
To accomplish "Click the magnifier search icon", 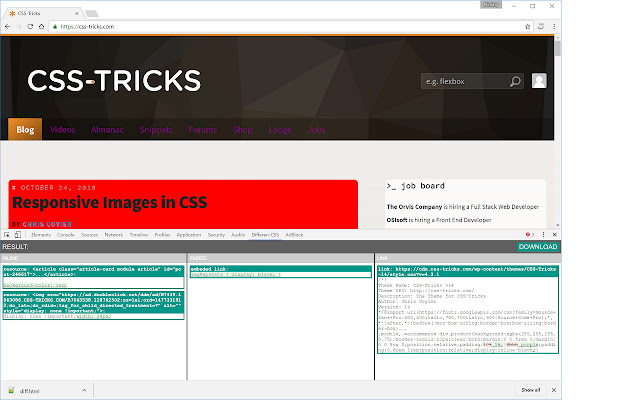I will coord(516,81).
